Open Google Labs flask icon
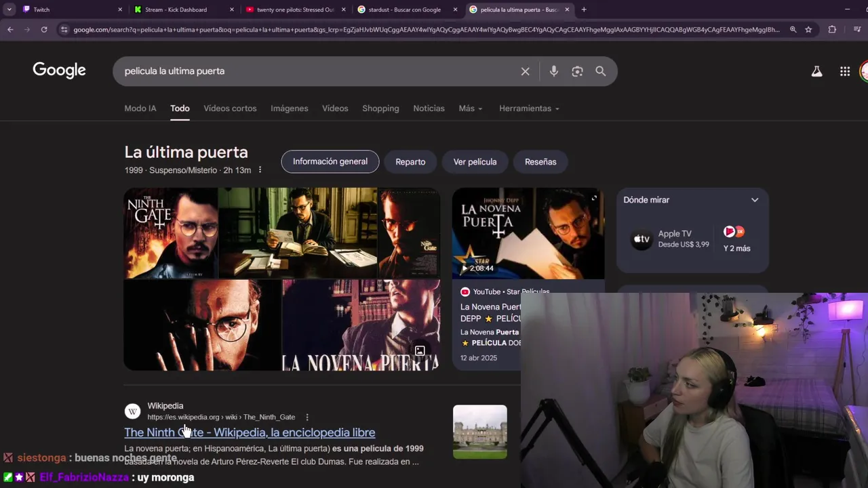868x488 pixels. point(816,71)
